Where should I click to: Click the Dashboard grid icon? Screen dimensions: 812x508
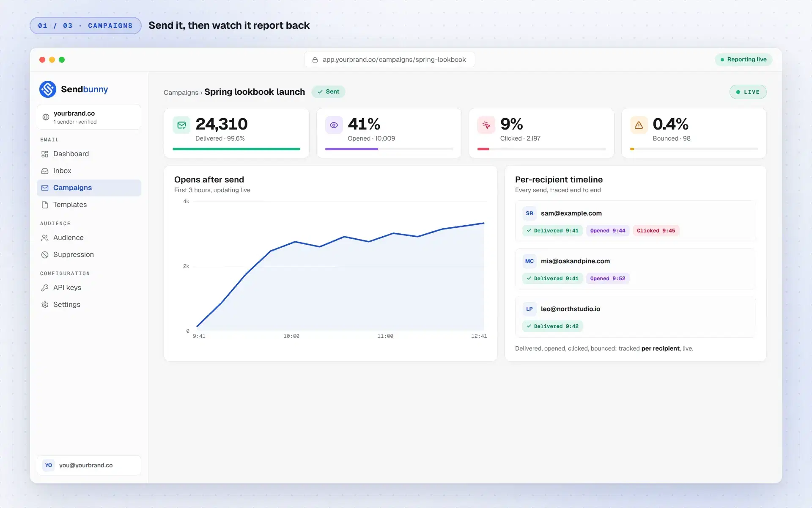(45, 154)
